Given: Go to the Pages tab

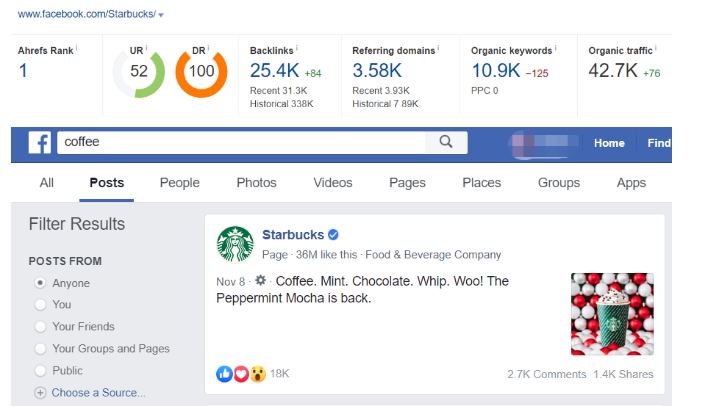Looking at the screenshot, I should click(407, 183).
